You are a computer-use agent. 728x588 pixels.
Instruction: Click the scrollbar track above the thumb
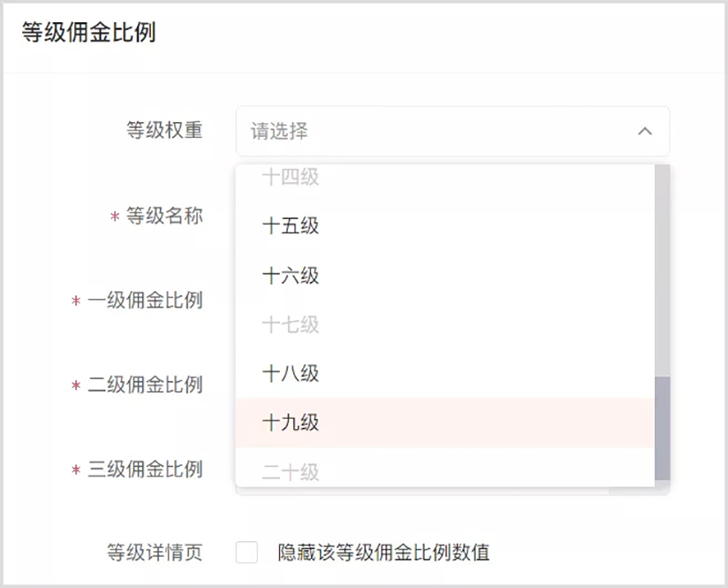[x=662, y=271]
